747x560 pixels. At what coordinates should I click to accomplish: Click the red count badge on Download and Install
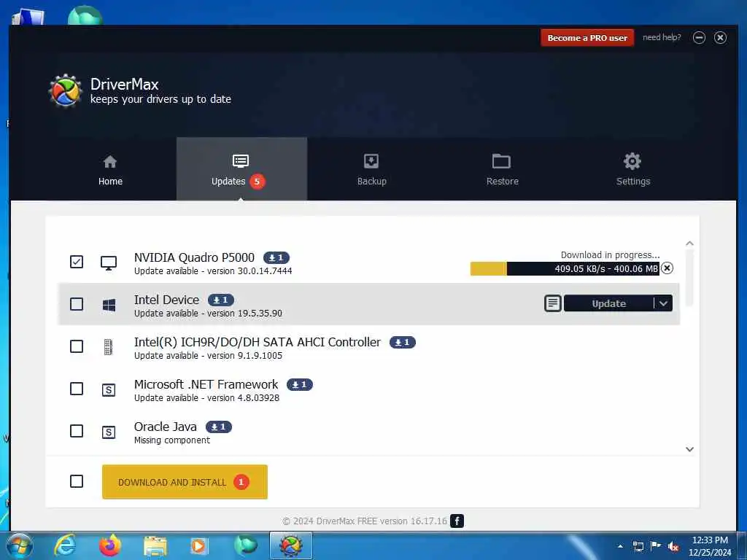tap(241, 482)
